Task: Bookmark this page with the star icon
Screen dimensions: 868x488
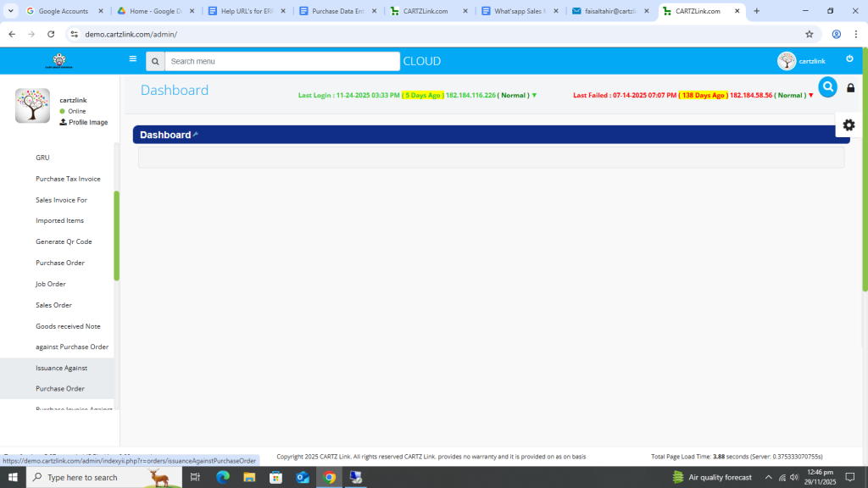Action: (x=809, y=34)
